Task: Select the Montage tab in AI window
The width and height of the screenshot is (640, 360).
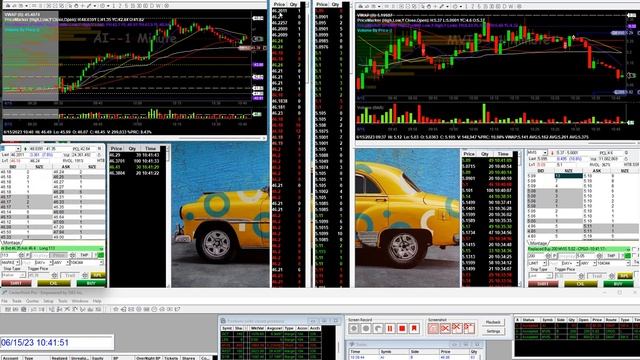Action: point(11,242)
